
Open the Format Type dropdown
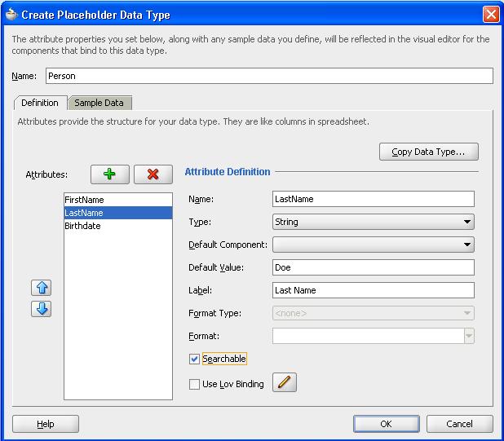coord(374,313)
